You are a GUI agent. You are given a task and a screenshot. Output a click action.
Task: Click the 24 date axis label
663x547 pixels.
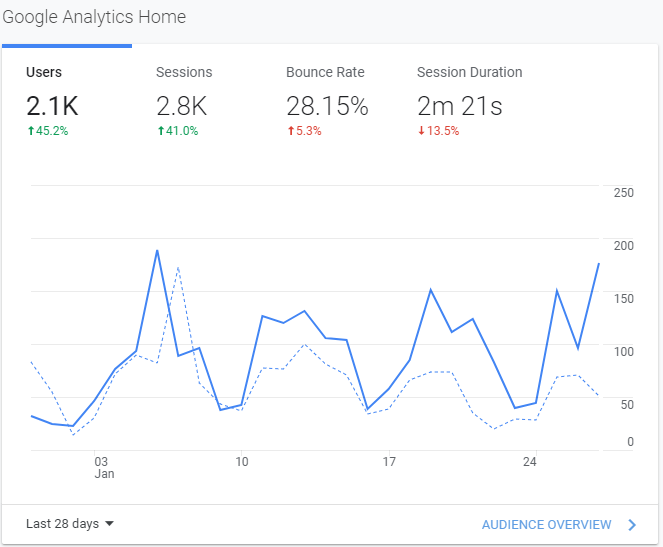(x=530, y=462)
